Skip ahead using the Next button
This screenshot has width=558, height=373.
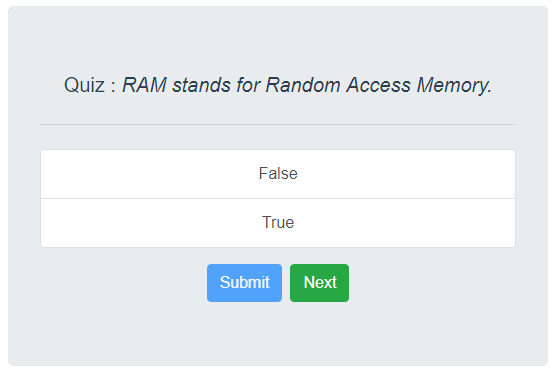coord(320,283)
